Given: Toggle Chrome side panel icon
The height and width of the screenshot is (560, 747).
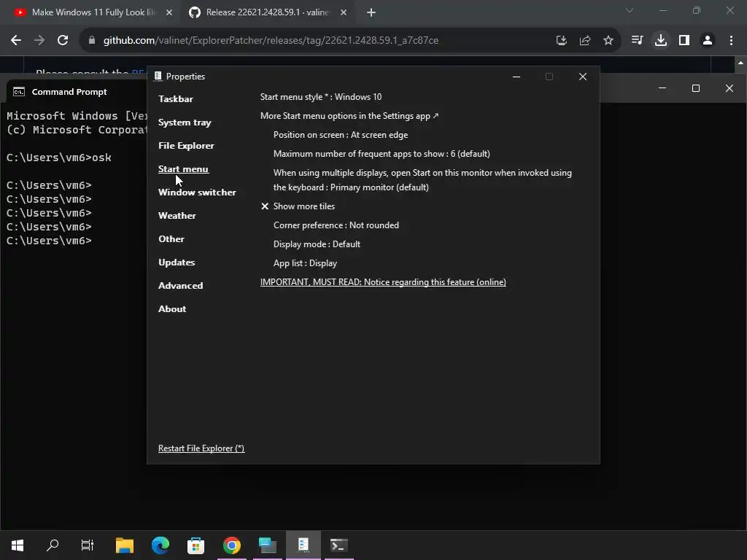Looking at the screenshot, I should [684, 41].
